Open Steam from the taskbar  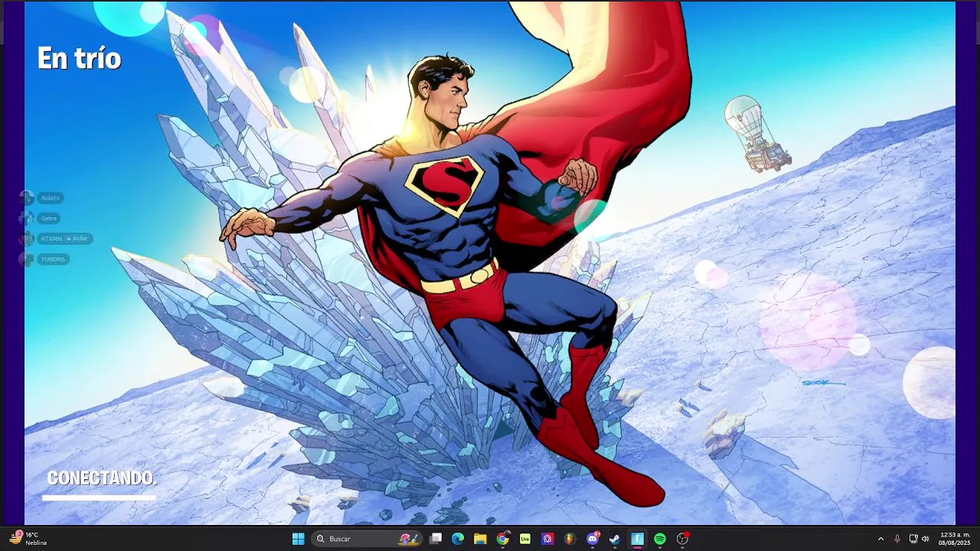615,539
